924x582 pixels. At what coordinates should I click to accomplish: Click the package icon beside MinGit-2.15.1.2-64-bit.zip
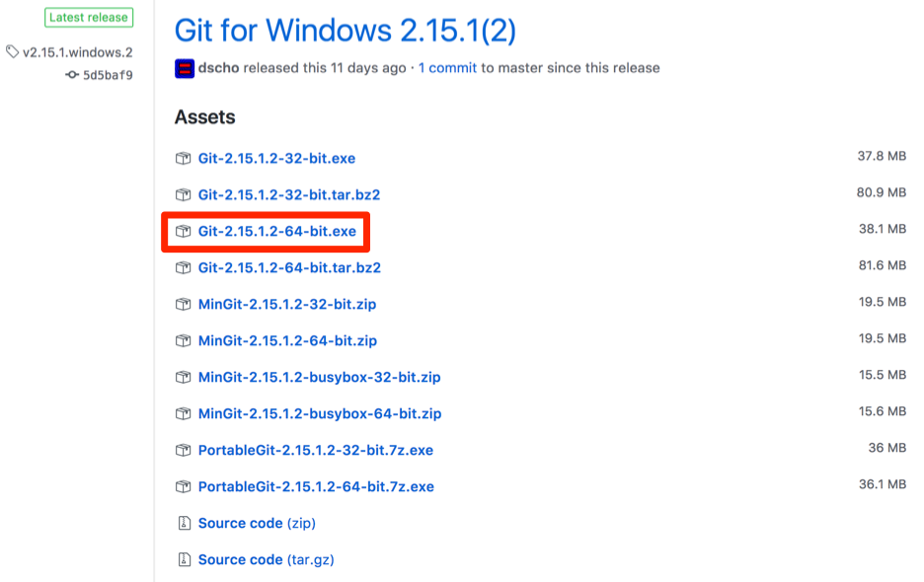pos(184,341)
